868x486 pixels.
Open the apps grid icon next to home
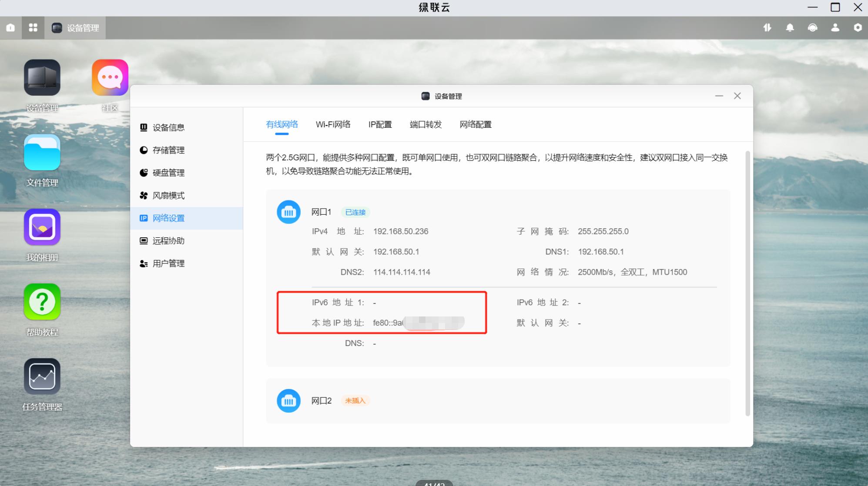[x=33, y=27]
